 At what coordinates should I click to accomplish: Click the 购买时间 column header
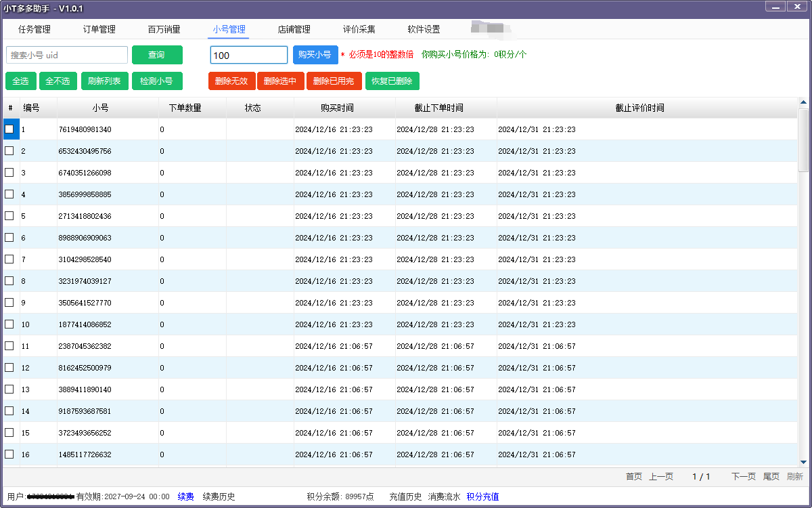(x=338, y=108)
